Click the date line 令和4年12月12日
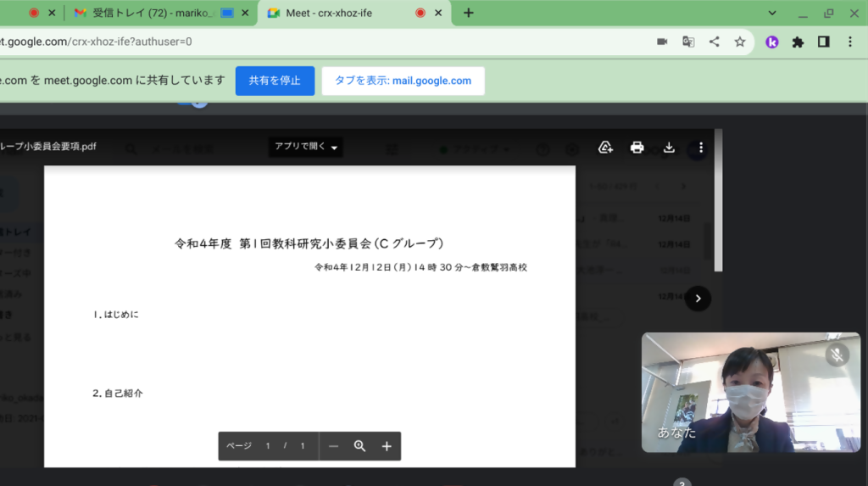 click(x=420, y=267)
